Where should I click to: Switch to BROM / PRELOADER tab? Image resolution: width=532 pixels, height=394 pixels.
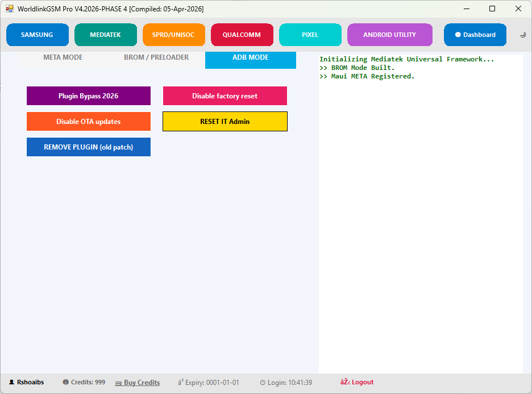tap(156, 57)
